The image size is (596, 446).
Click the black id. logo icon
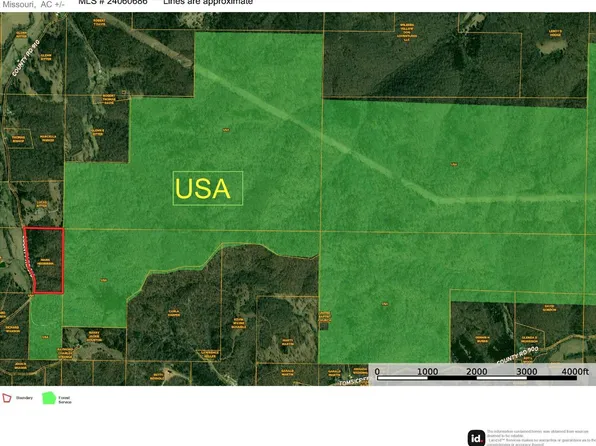coord(476,438)
